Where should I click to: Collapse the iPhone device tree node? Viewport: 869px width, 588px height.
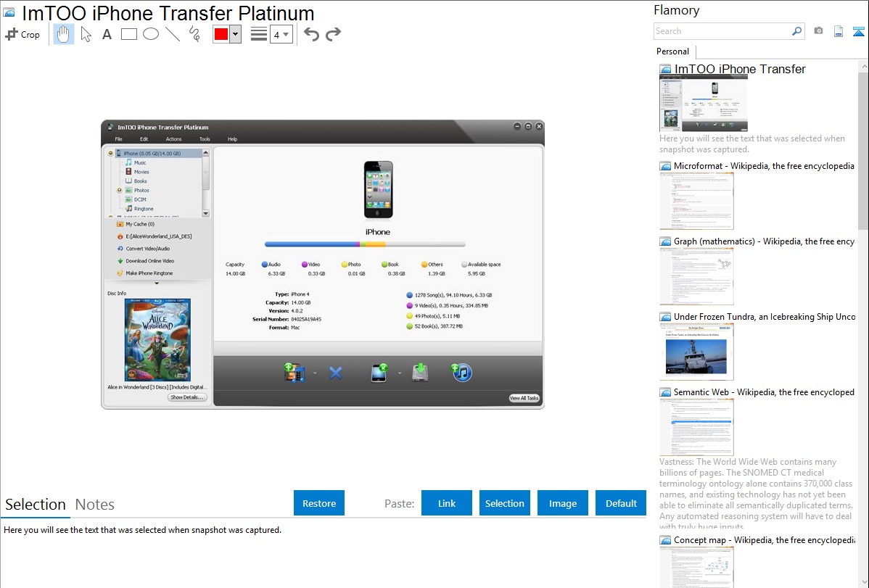pos(111,154)
